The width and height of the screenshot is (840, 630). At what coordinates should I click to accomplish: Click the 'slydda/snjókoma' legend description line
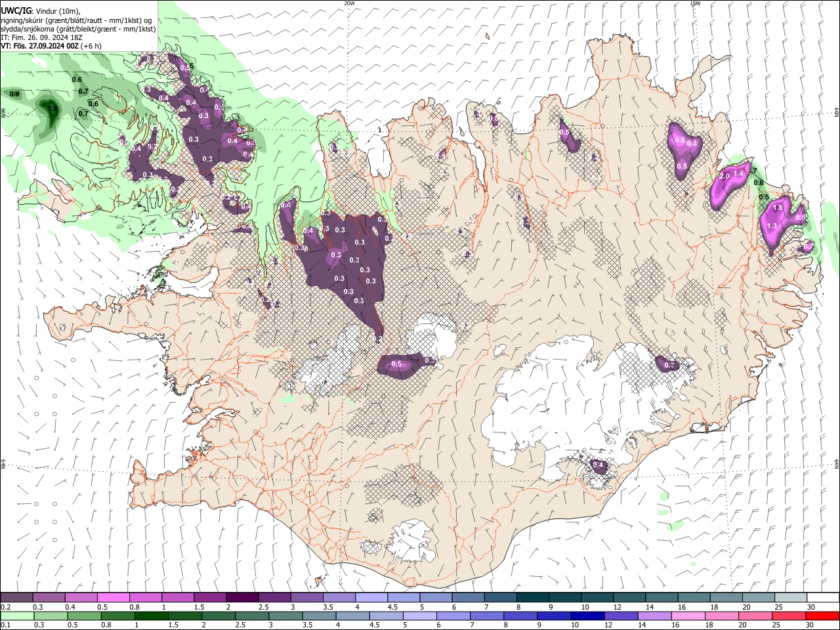(79, 29)
